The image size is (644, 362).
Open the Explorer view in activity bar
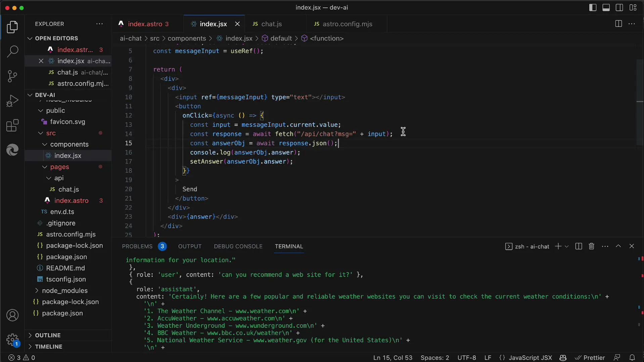[x=12, y=27]
